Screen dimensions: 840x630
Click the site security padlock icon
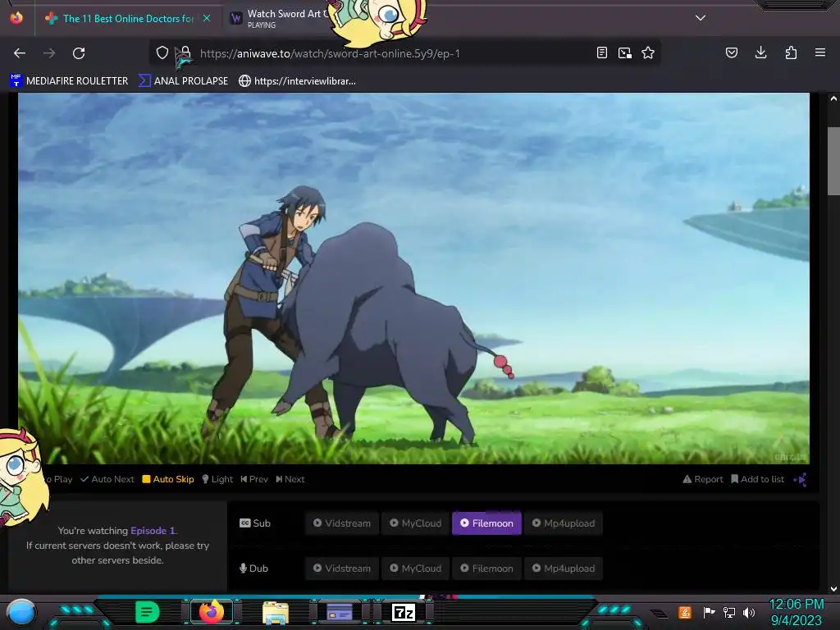tap(185, 53)
